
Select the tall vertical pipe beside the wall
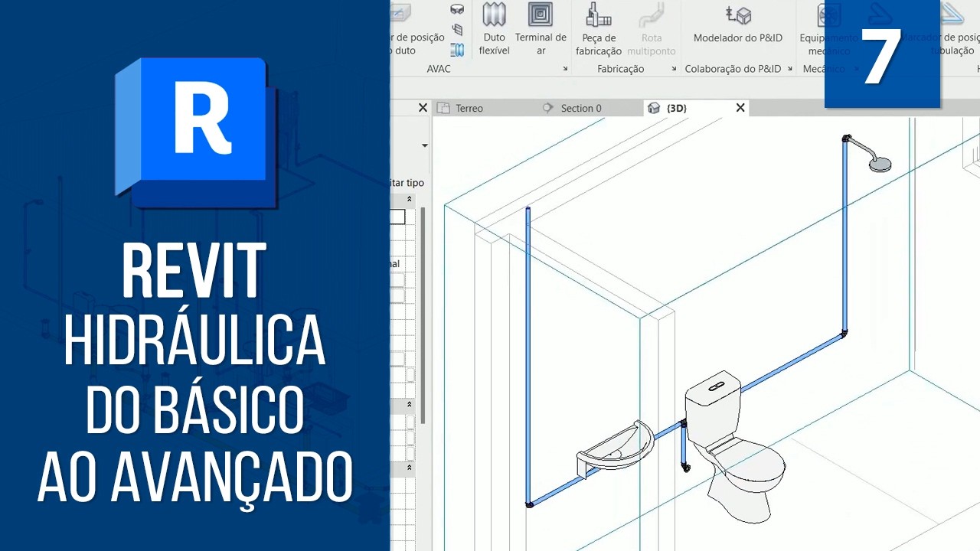[x=528, y=356]
